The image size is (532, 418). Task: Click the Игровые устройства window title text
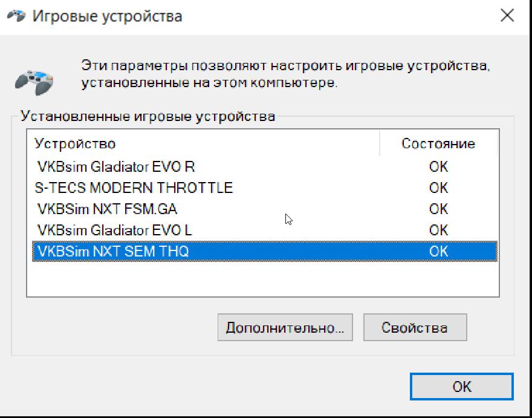(107, 16)
